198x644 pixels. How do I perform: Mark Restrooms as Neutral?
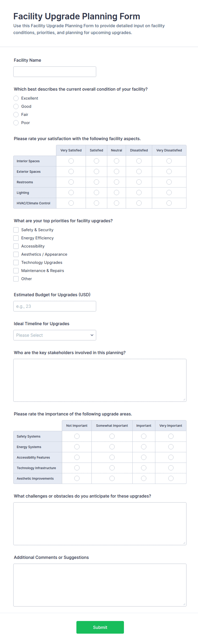pyautogui.click(x=116, y=182)
